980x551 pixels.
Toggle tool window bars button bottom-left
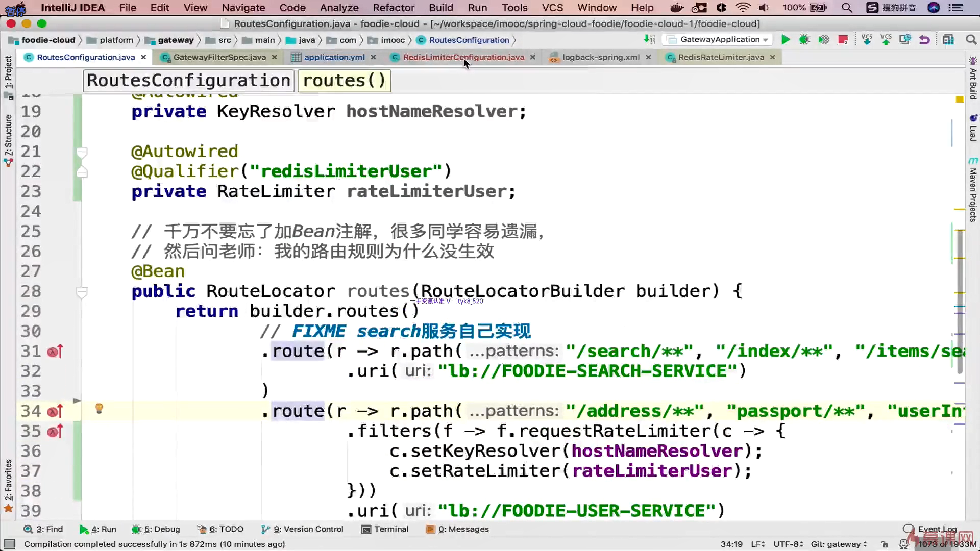point(9,544)
